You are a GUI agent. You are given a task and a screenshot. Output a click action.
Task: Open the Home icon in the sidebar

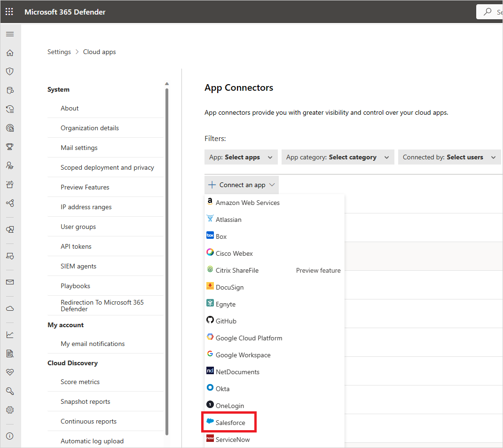(9, 53)
